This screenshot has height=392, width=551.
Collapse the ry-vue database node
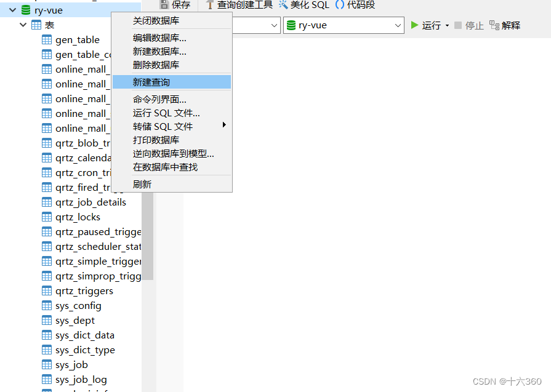tap(12, 10)
